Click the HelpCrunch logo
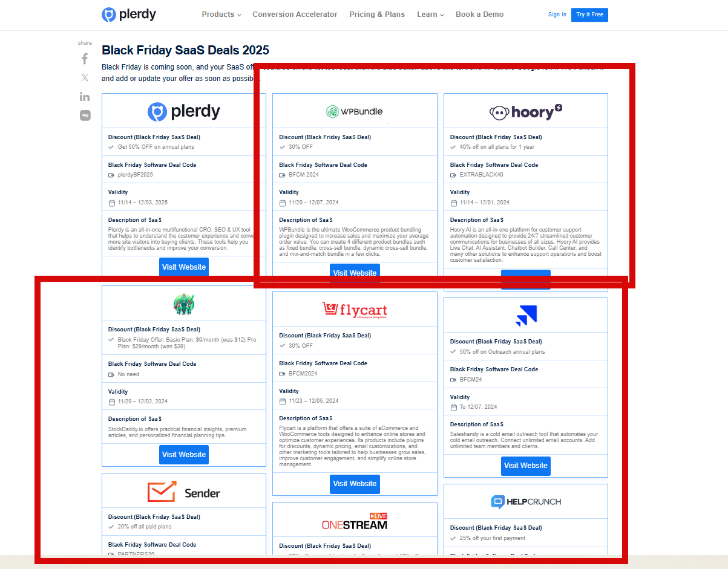This screenshot has width=728, height=569. 526,501
